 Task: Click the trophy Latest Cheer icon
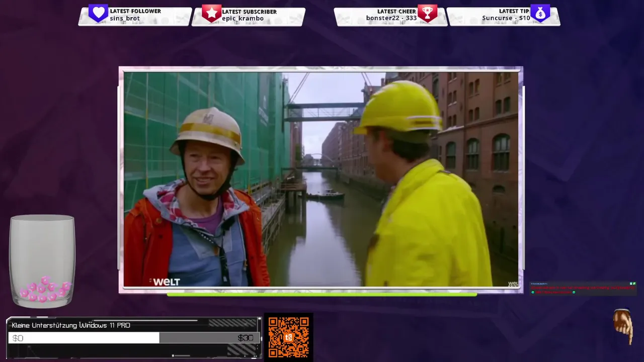428,13
